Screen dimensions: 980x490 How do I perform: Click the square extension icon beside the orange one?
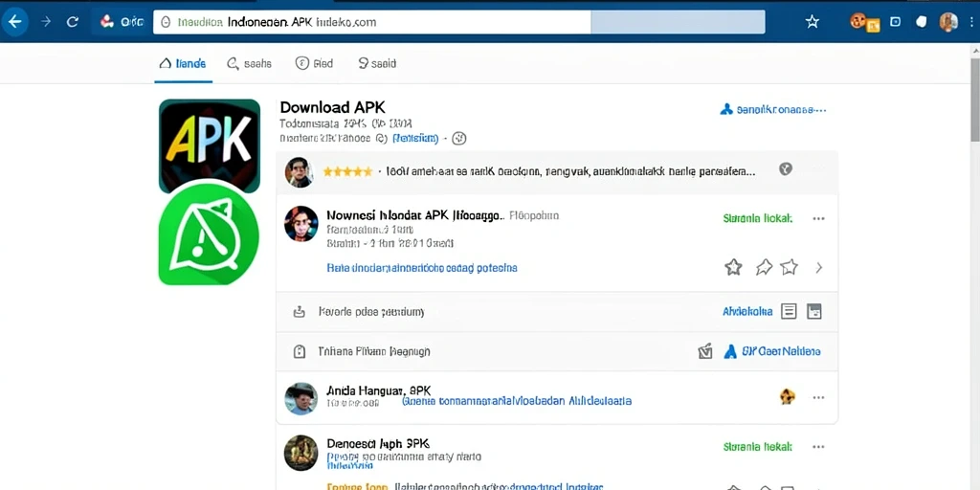point(895,22)
